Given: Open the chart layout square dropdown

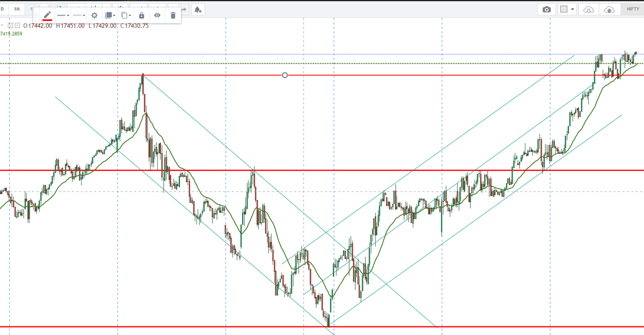Looking at the screenshot, I should coord(567,10).
